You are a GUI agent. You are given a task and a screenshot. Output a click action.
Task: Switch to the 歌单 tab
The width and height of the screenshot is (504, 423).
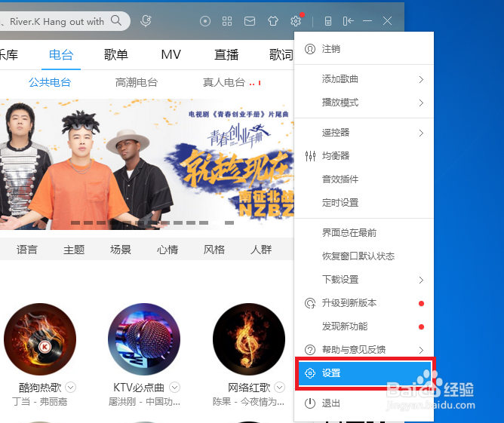(116, 54)
